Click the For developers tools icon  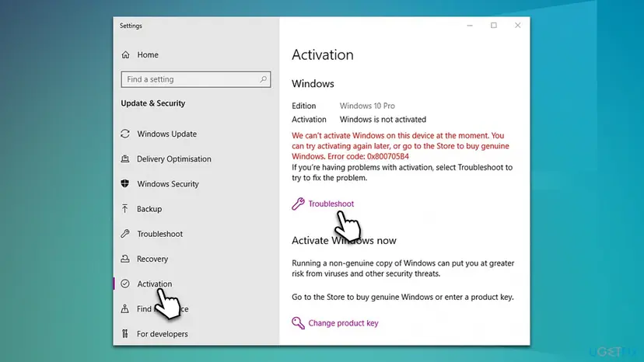pos(125,334)
